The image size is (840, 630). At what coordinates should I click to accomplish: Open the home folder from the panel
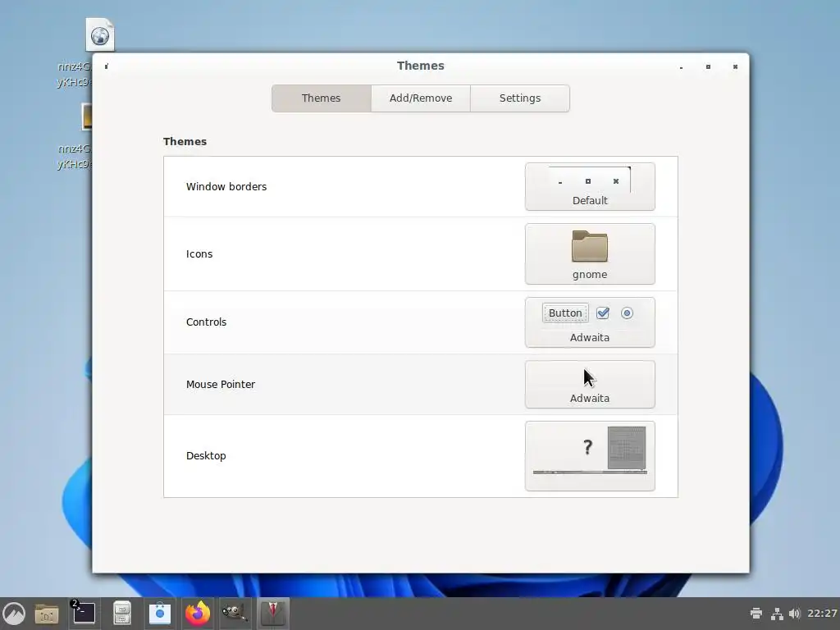click(x=47, y=614)
